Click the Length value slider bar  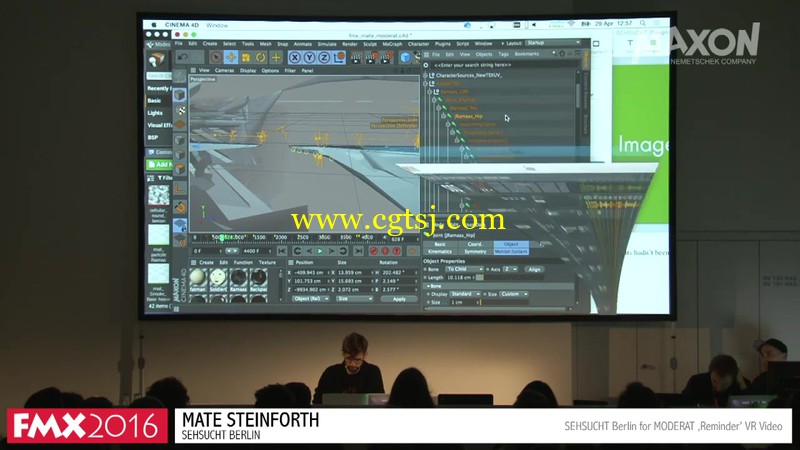click(509, 278)
